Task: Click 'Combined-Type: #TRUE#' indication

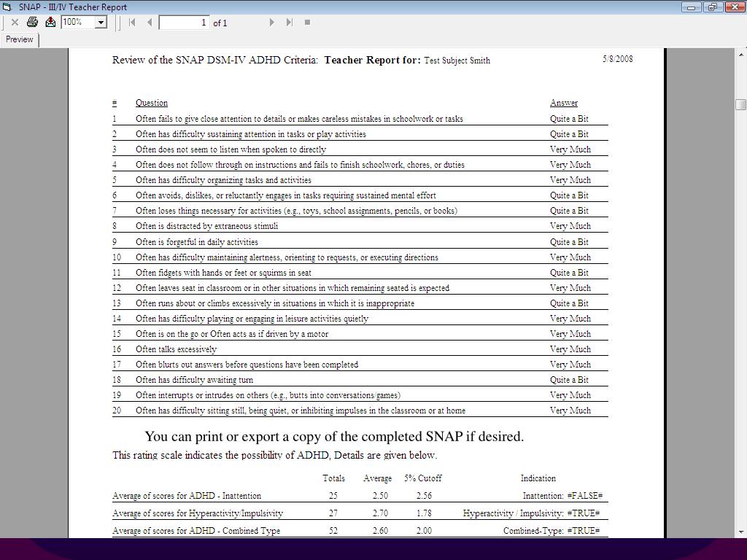Action: 551,531
